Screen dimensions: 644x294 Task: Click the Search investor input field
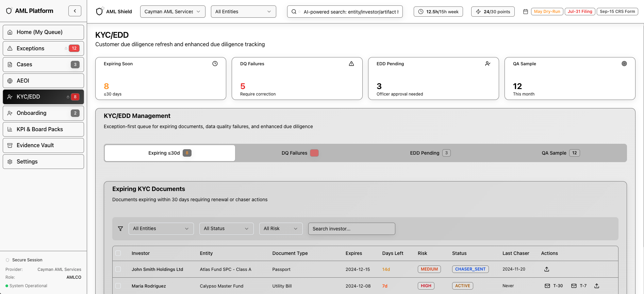tap(351, 229)
